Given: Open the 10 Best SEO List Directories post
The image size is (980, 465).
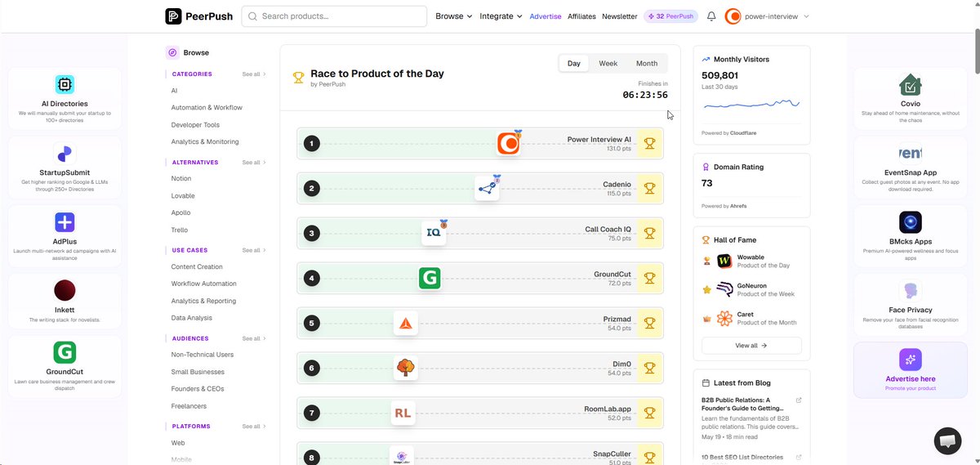Looking at the screenshot, I should 742,457.
